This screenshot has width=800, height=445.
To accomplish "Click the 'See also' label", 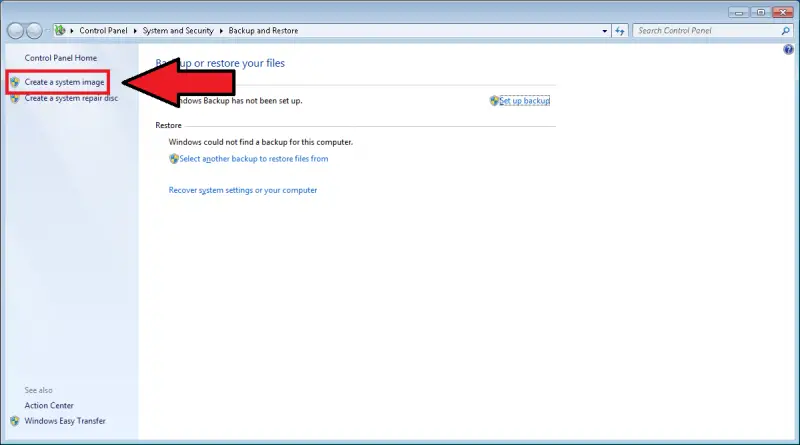I will [x=38, y=390].
